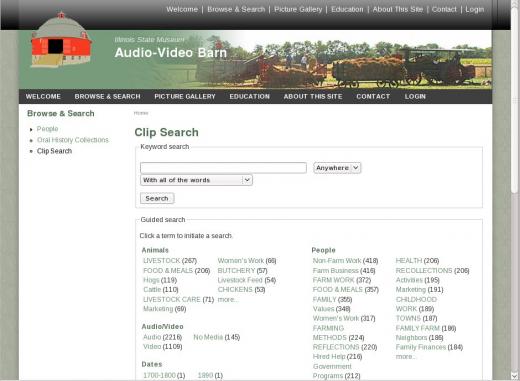This screenshot has height=381, width=520.
Task: Click the Activities (195) term
Action: pyautogui.click(x=418, y=280)
